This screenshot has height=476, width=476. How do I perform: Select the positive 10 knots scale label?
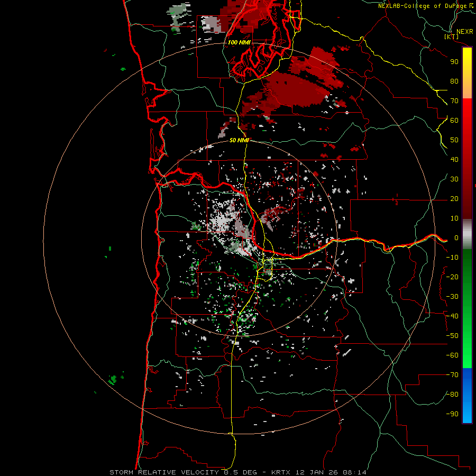(x=454, y=218)
